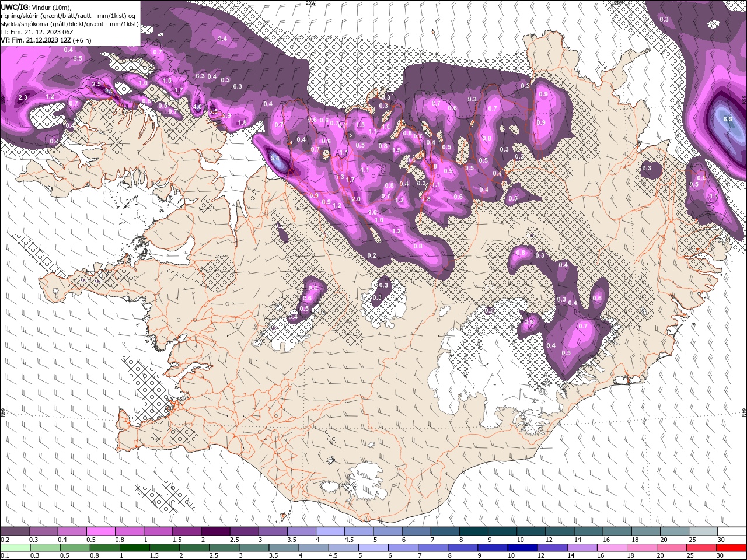Pick the palest green 0.1–0.3 swatch, lower legend

tap(15, 547)
